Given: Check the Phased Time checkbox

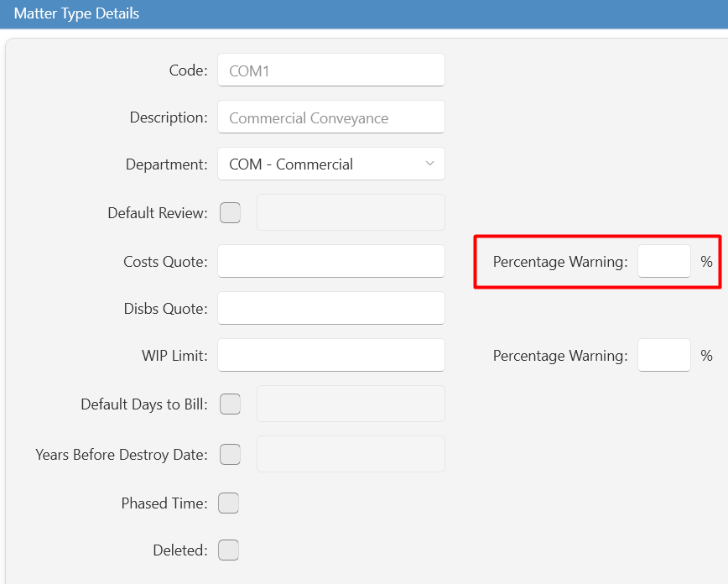Looking at the screenshot, I should pos(228,503).
